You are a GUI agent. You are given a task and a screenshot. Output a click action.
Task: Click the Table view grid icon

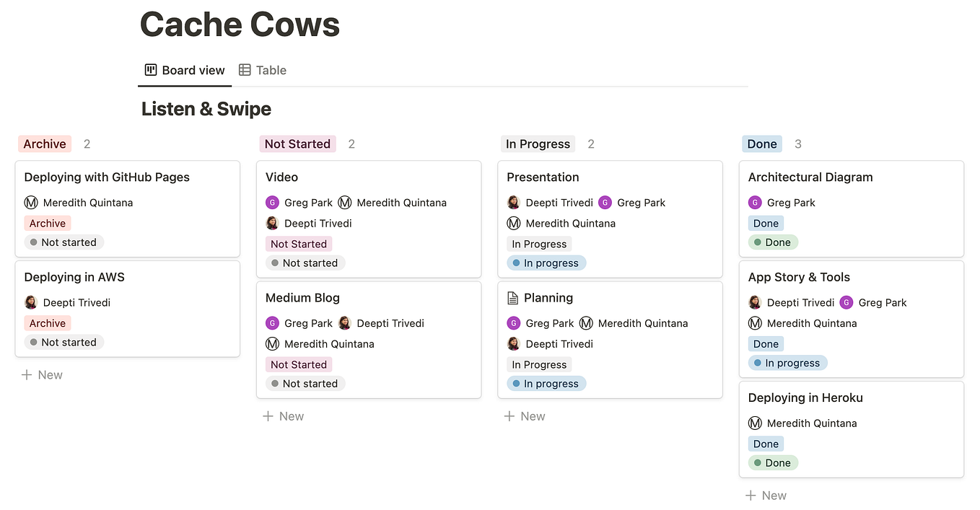pos(245,70)
